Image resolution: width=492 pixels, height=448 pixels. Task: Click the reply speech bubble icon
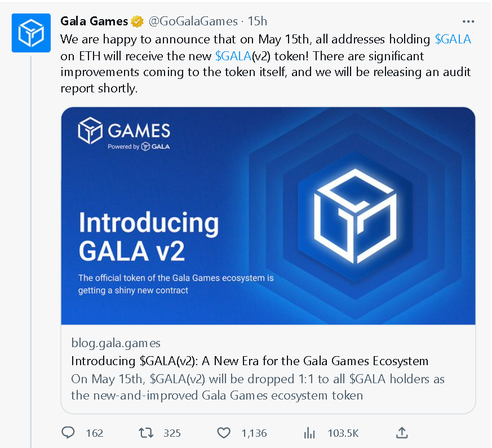(68, 433)
